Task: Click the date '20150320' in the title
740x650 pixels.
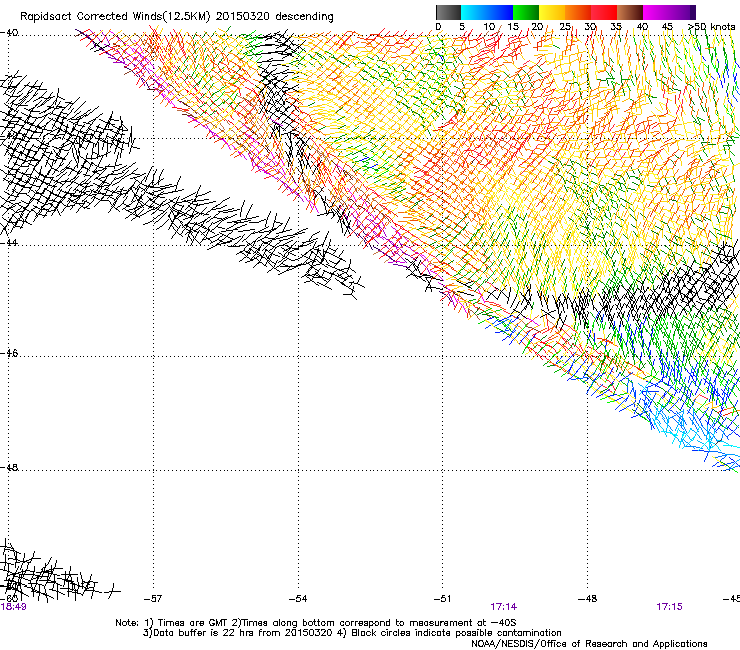Action: [x=243, y=17]
